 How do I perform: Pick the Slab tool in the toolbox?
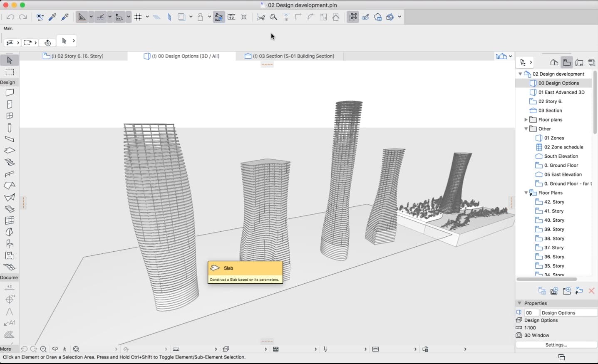10,151
